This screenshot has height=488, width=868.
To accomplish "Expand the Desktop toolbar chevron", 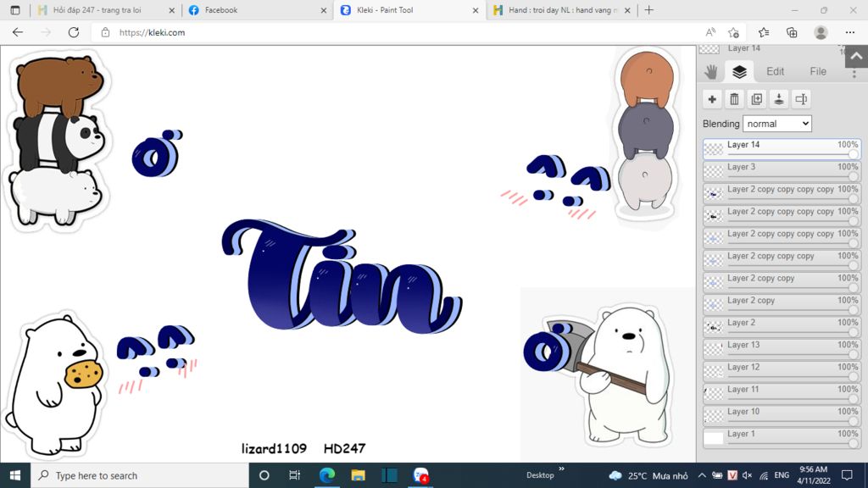I will (561, 469).
